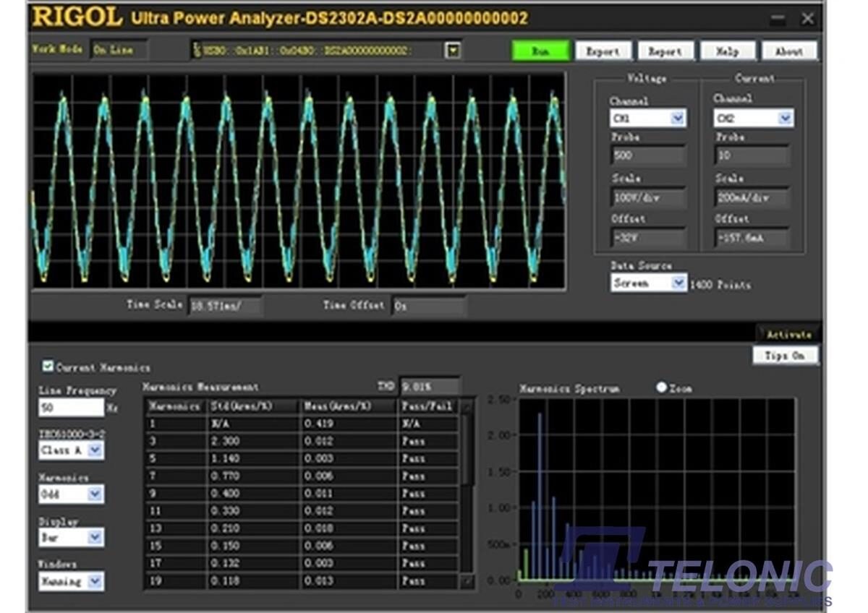Select the harmonic 13 row Std 0.210

pos(302,528)
